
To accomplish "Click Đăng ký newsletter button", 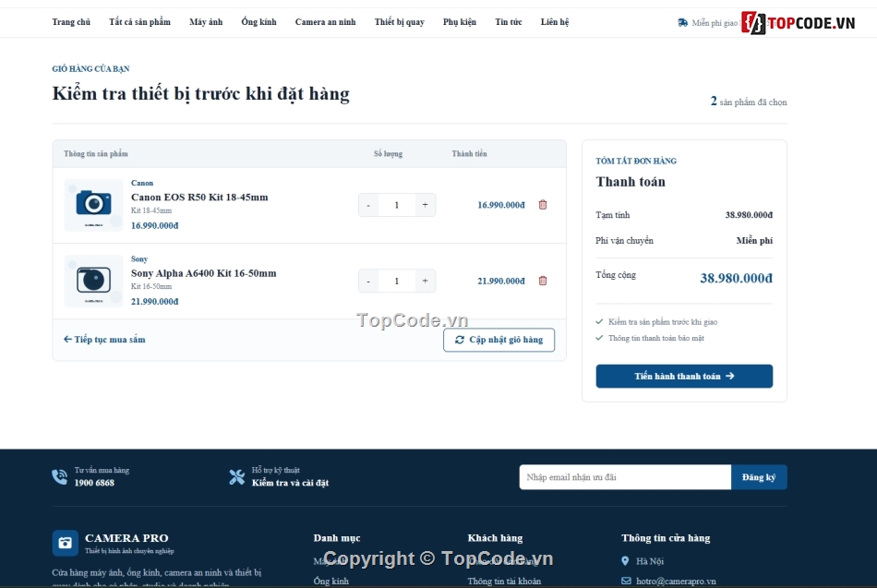I will (759, 477).
